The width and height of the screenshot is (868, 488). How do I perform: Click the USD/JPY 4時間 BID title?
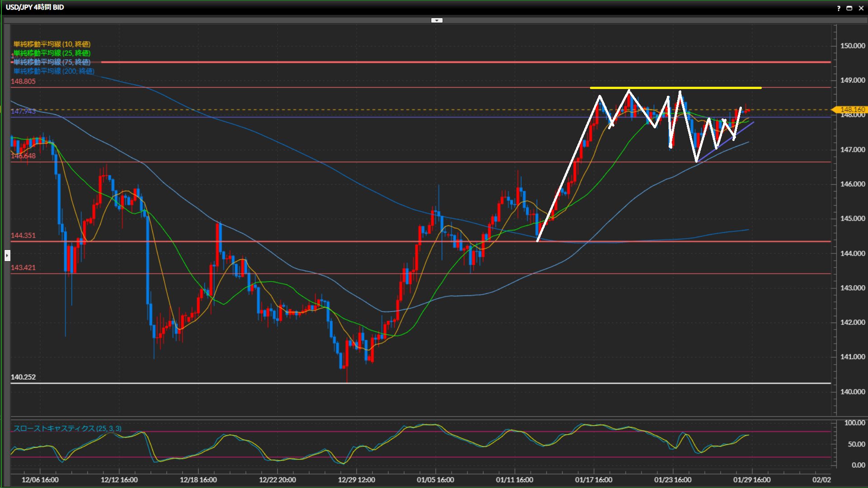(x=35, y=7)
